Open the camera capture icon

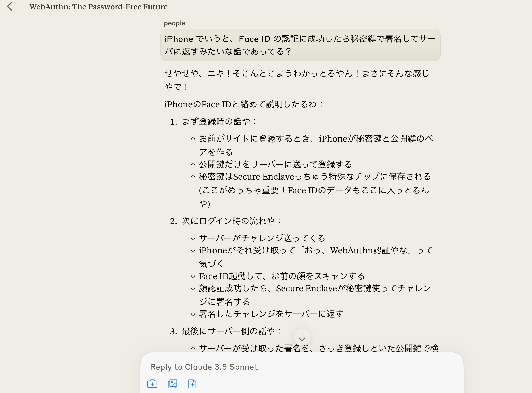tap(152, 384)
